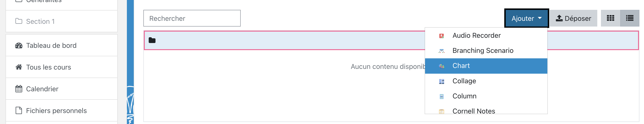Open the Ajouter dropdown menu
644x124 pixels.
pyautogui.click(x=526, y=19)
